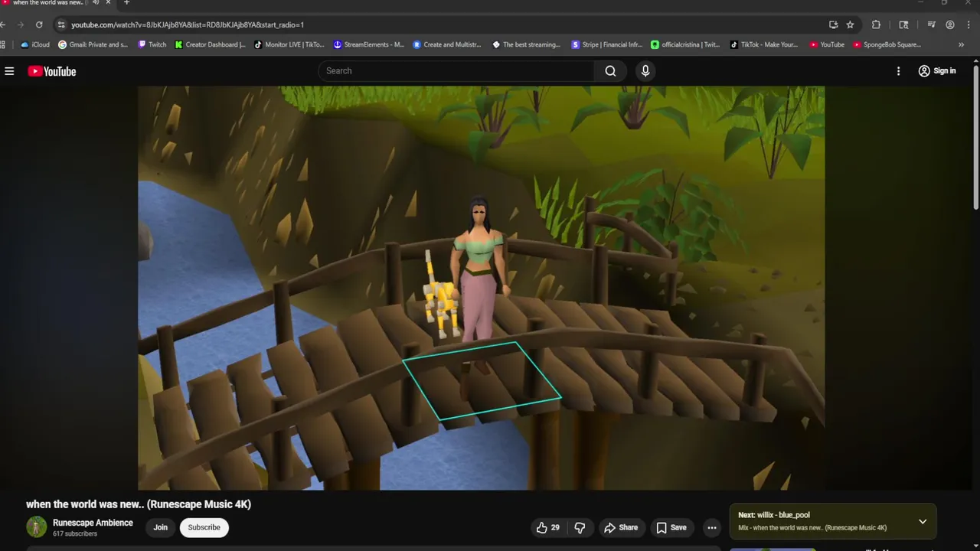Image resolution: width=980 pixels, height=551 pixels.
Task: Dislike the video with thumbs down
Action: pyautogui.click(x=580, y=527)
